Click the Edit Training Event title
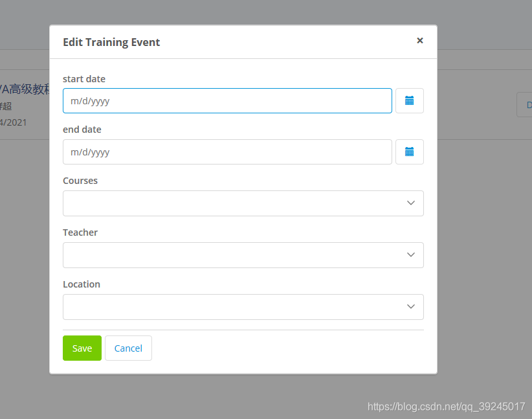 pos(111,43)
